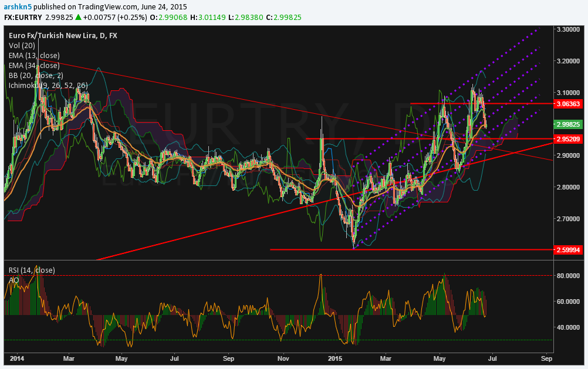This screenshot has width=588, height=369.
Task: Click the green 2.99825 current price label
Action: click(570, 124)
